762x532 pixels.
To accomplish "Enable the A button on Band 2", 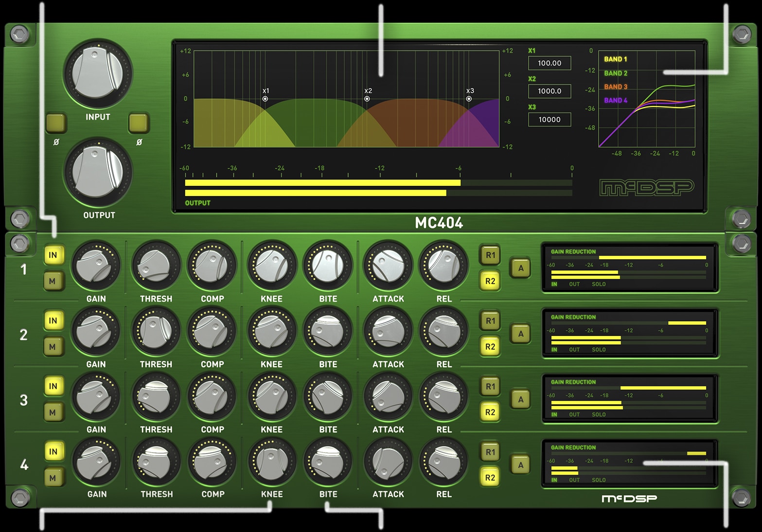I will click(x=520, y=334).
